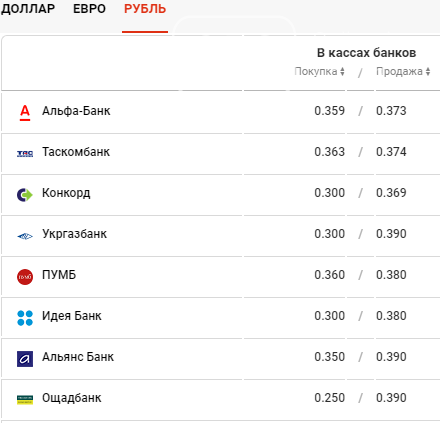440x423 pixels.
Task: Open the Альфа-Банк link
Action: point(76,111)
